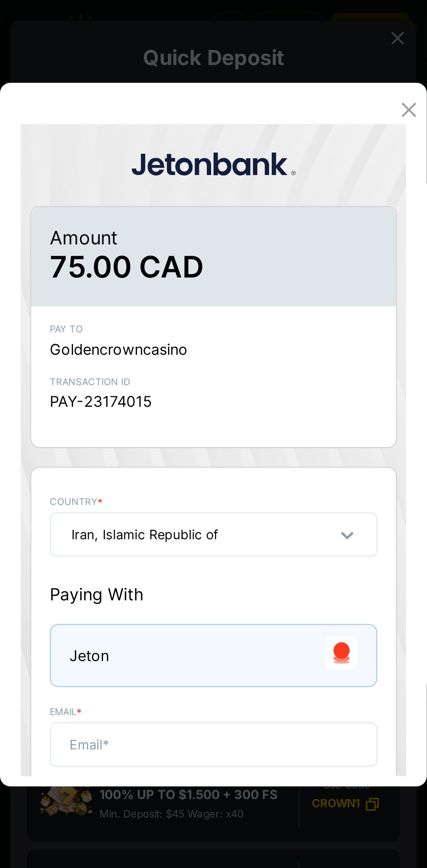Click the Paying With section heading
This screenshot has width=427, height=868.
pos(97,594)
